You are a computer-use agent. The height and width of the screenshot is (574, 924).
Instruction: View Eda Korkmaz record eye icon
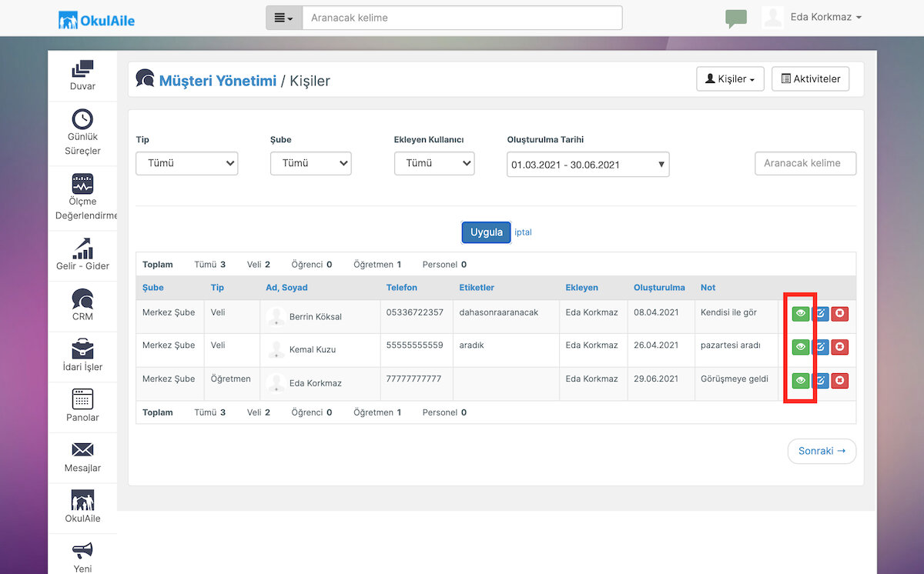pos(801,380)
